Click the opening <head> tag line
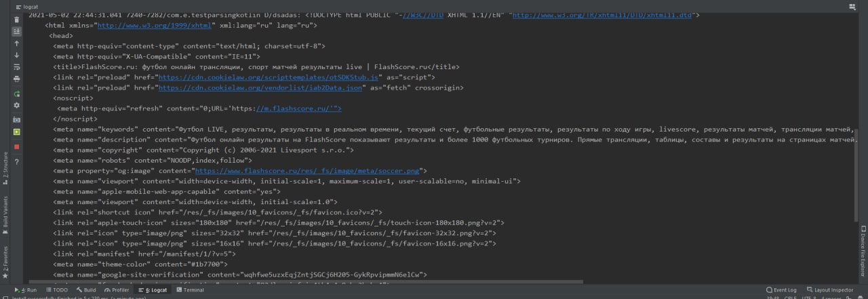The height and width of the screenshot is (299, 868). coord(61,36)
